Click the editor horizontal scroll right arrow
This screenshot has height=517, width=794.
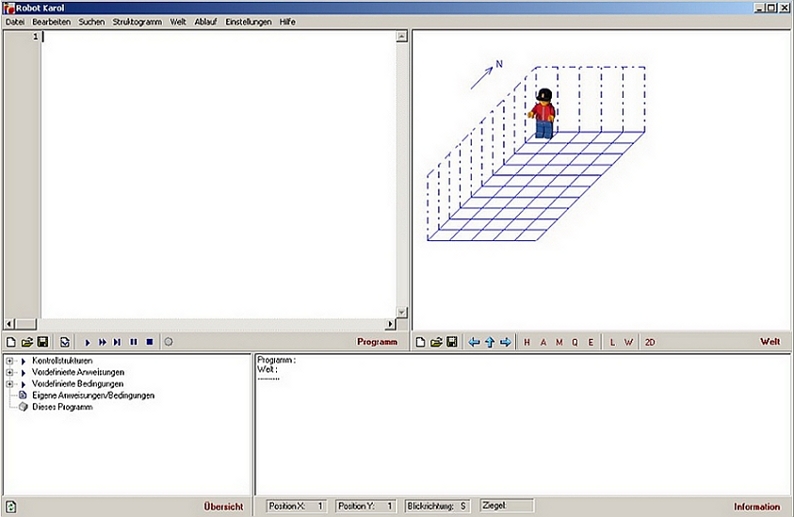click(390, 324)
